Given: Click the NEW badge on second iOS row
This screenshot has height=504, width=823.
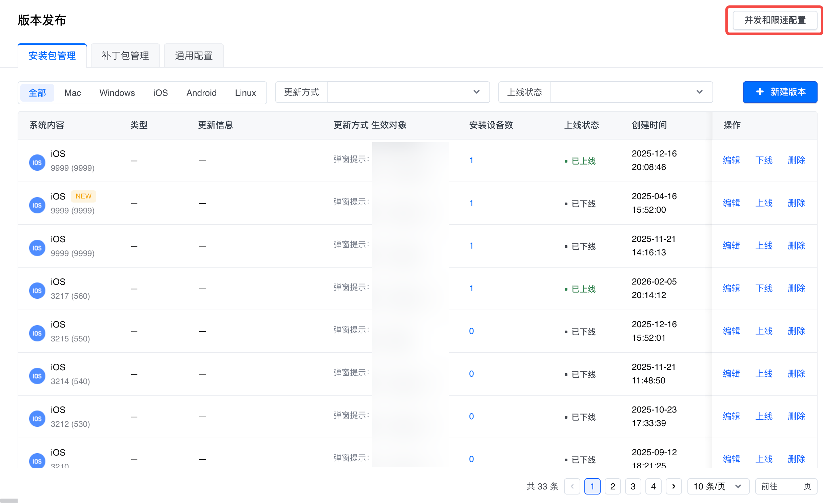Looking at the screenshot, I should point(83,196).
